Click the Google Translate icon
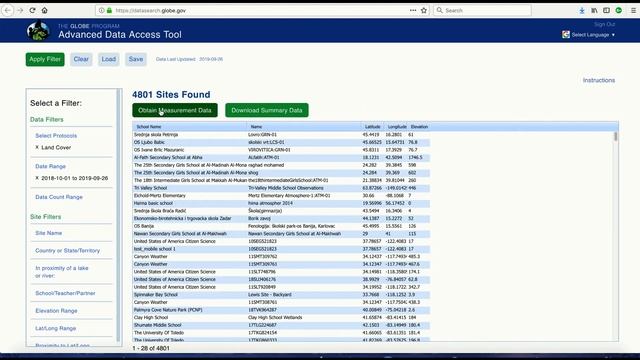This screenshot has width=640, height=360. click(x=566, y=35)
